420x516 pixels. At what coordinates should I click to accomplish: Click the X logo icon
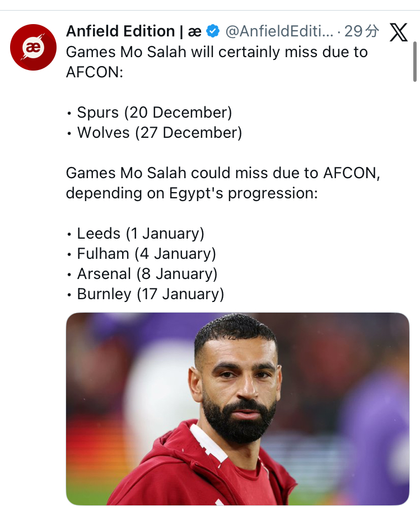(x=398, y=32)
